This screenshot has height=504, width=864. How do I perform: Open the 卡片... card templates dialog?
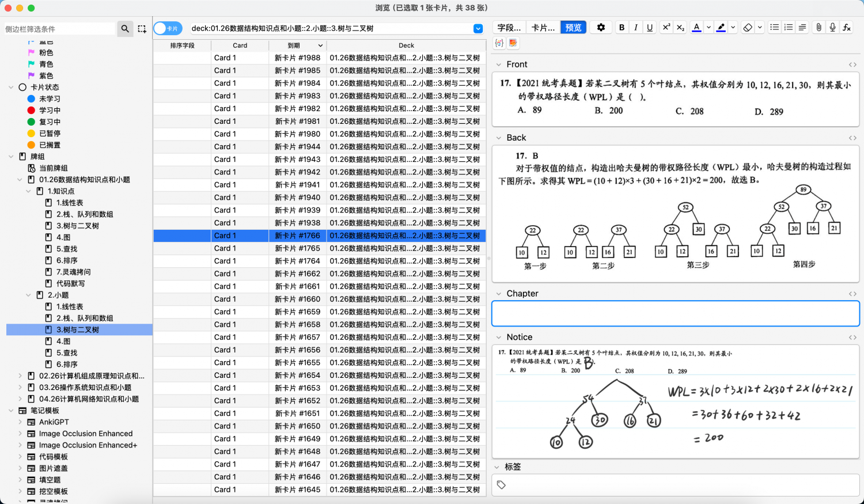tap(543, 27)
